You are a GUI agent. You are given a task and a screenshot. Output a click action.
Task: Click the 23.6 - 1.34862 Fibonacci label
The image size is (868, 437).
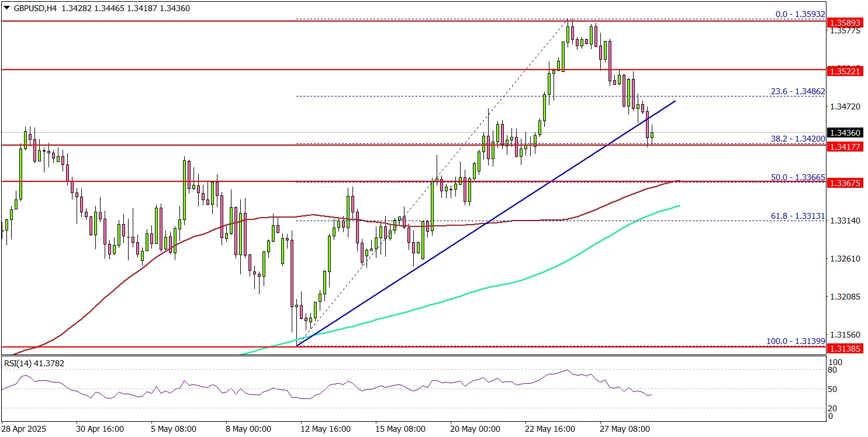[x=798, y=92]
